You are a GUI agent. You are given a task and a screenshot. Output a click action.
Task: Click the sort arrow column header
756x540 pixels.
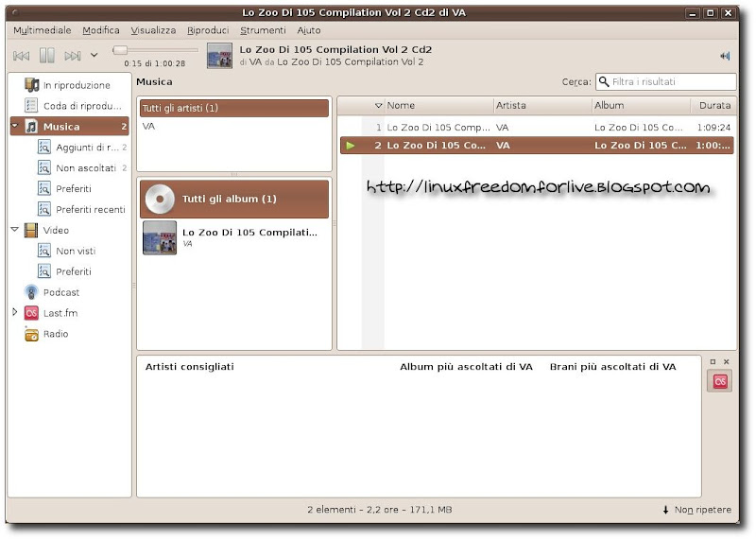[379, 106]
